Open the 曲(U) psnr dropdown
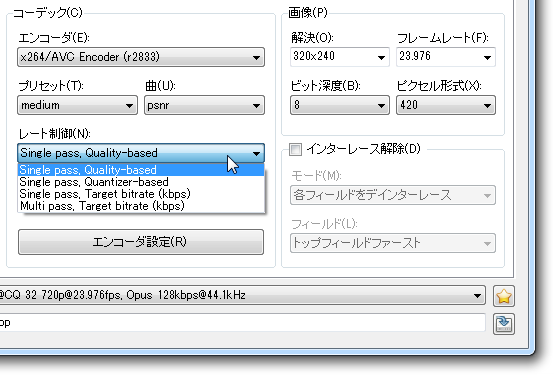 point(204,105)
